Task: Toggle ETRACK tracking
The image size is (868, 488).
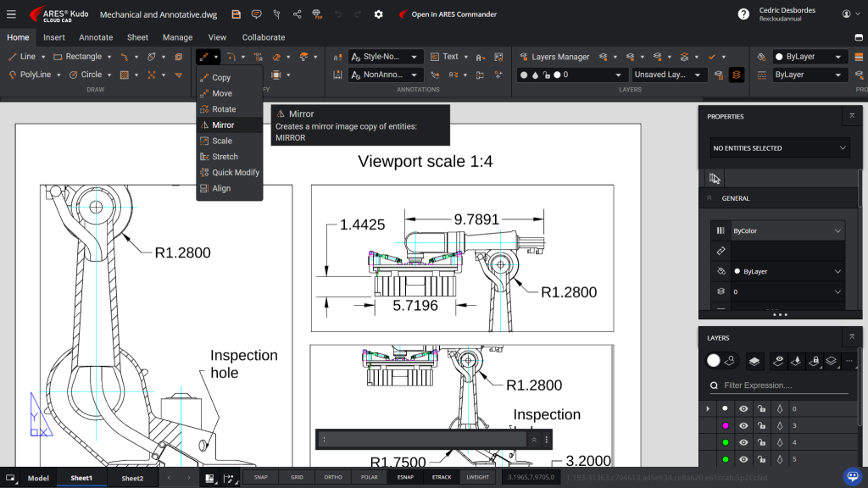Action: click(442, 477)
